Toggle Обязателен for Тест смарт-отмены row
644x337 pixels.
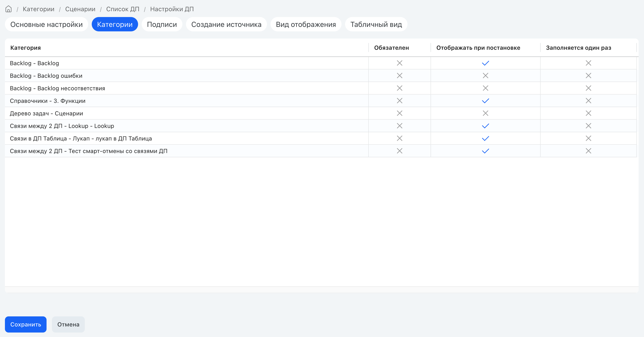pyautogui.click(x=399, y=151)
